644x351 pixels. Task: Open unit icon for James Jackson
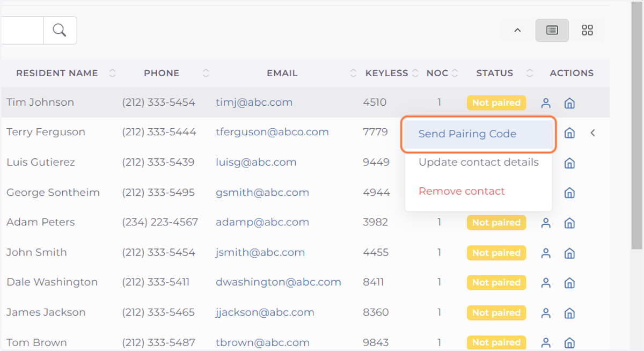click(570, 313)
